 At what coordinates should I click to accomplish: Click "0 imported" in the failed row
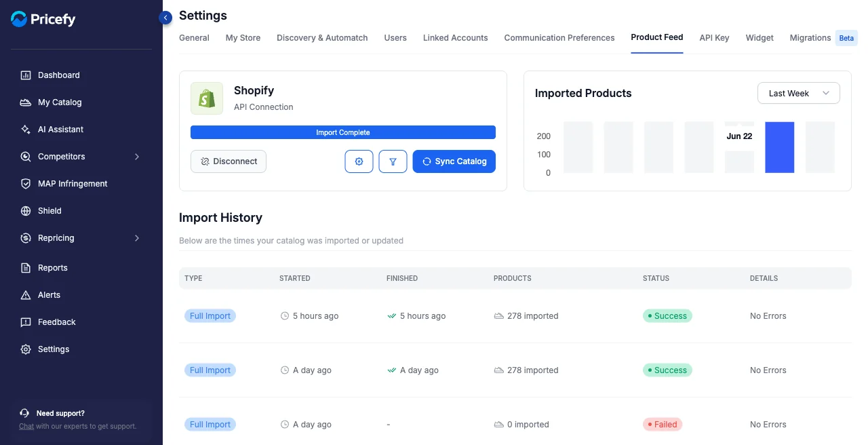point(528,425)
